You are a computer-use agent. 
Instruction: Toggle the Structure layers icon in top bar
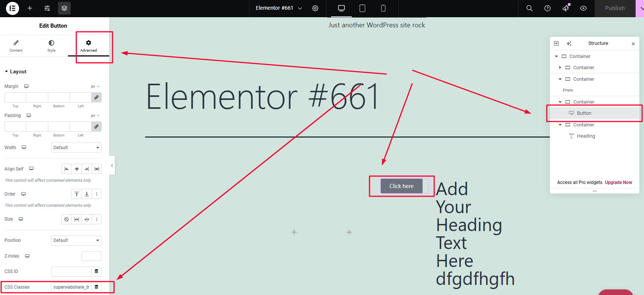(64, 8)
